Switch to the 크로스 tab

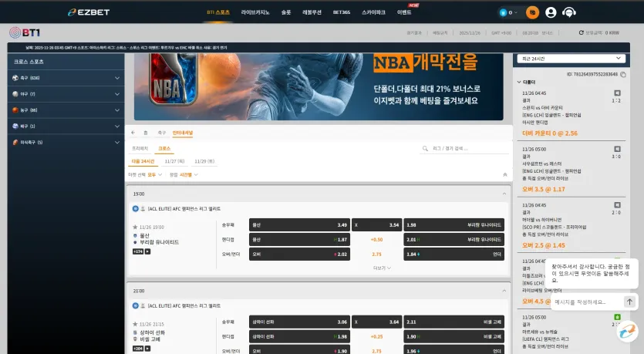click(164, 148)
